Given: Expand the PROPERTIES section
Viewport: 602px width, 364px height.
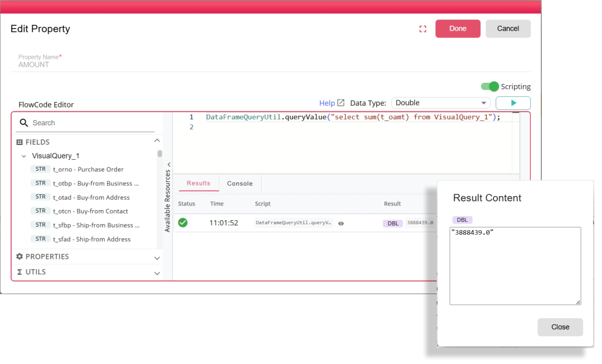Looking at the screenshot, I should [157, 258].
